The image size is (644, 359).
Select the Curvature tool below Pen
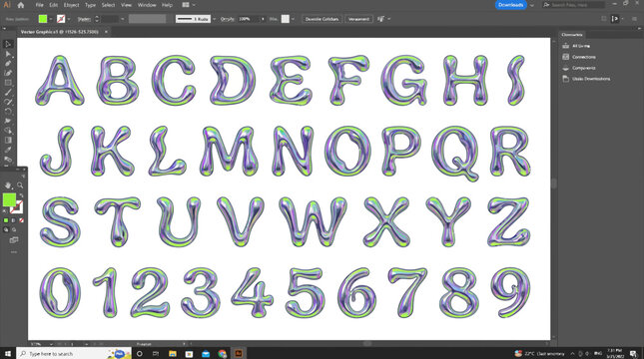(x=8, y=73)
